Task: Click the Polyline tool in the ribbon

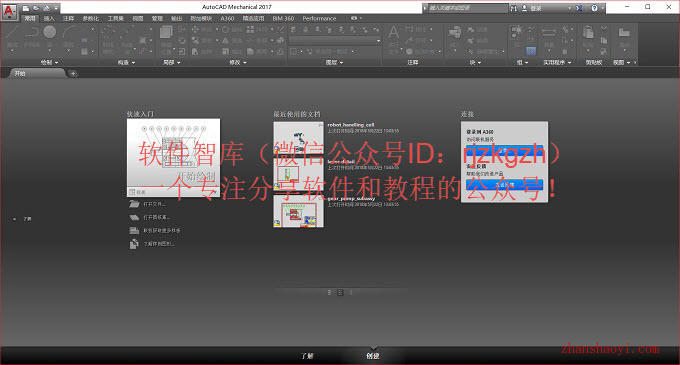Action: click(x=31, y=33)
